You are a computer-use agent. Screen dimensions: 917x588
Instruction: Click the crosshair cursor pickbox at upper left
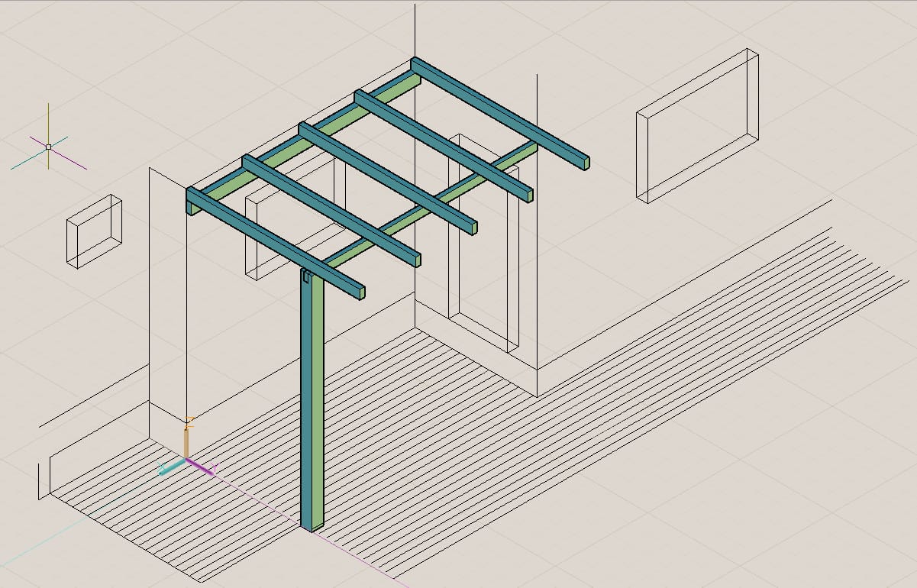(x=48, y=146)
